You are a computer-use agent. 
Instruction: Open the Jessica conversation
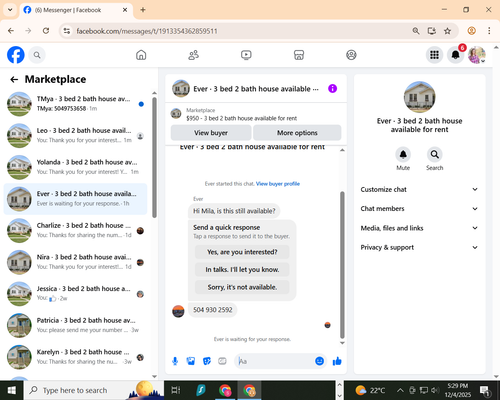pyautogui.click(x=75, y=294)
